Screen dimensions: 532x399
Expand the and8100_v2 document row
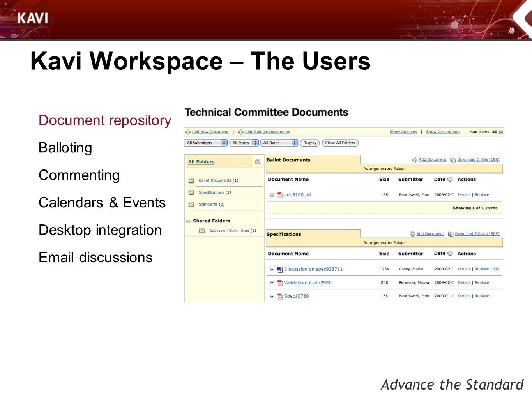coord(272,195)
